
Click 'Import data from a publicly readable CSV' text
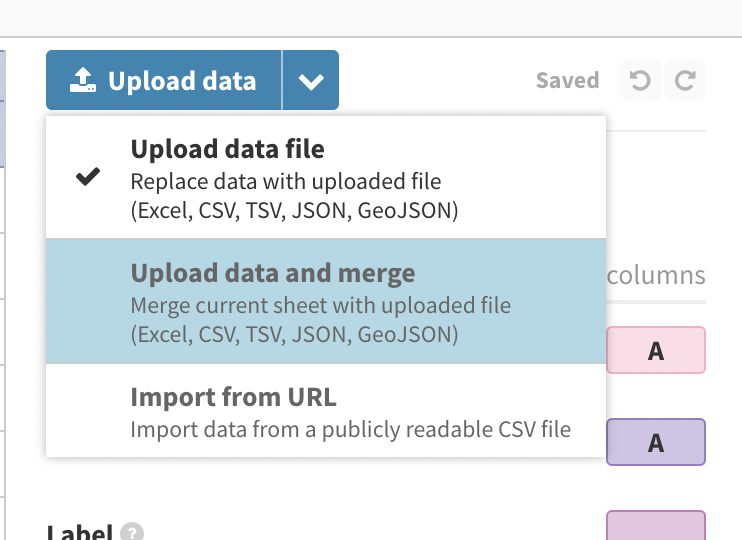[x=351, y=429]
